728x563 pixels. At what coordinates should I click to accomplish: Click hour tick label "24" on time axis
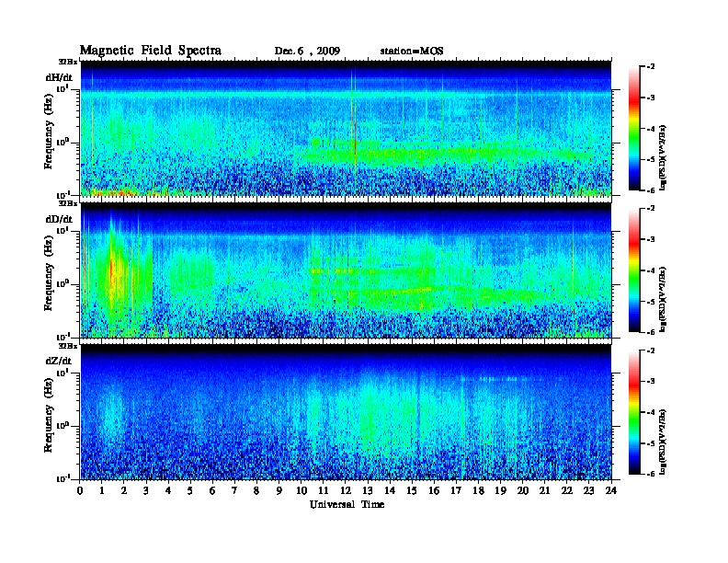pos(611,490)
